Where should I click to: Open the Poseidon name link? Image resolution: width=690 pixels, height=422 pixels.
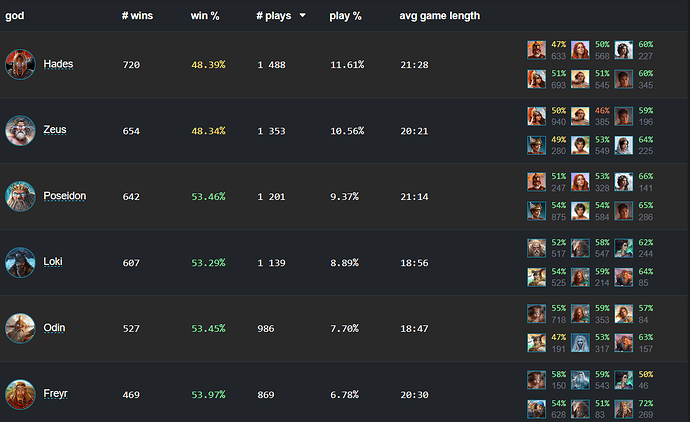point(65,196)
